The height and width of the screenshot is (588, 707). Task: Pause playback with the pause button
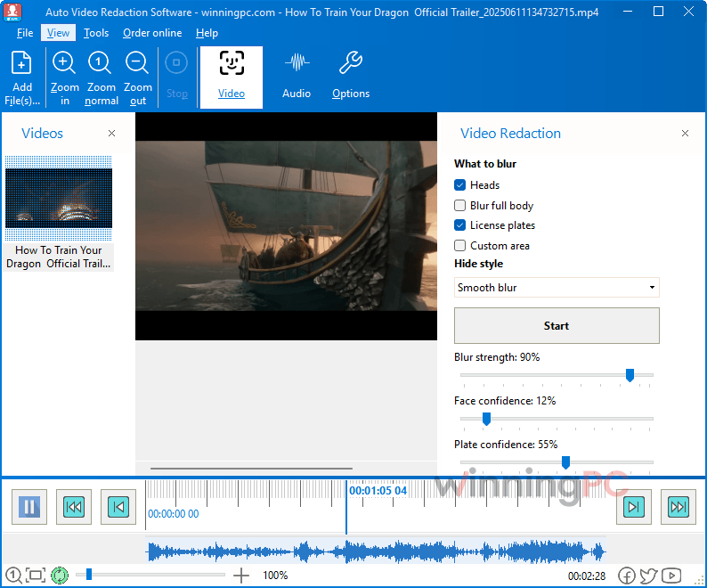tap(29, 507)
